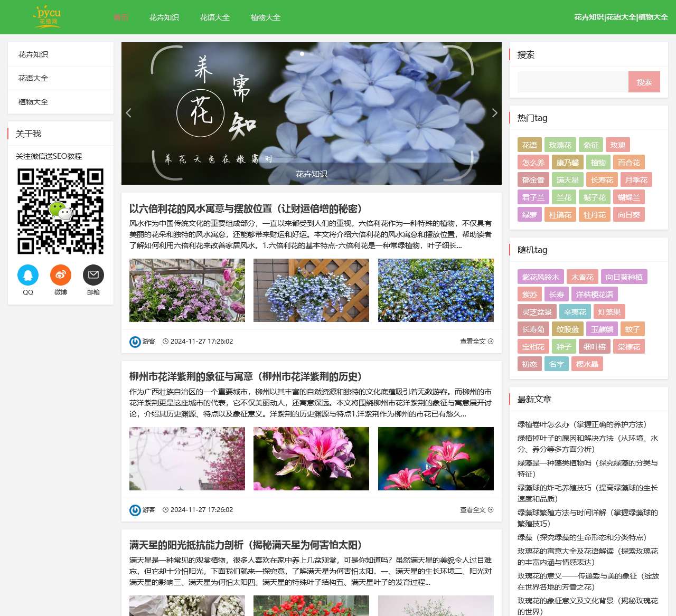Focus the search input field

(573, 82)
